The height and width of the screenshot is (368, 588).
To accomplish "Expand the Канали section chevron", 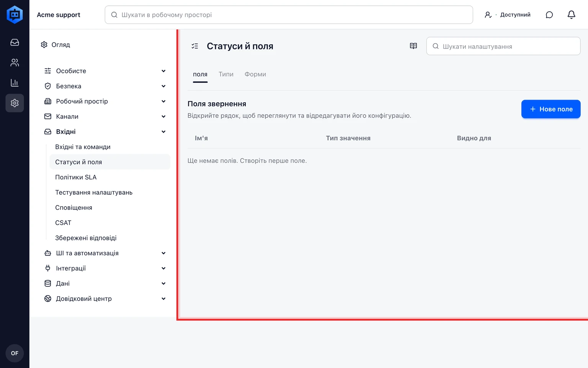I will (x=163, y=117).
